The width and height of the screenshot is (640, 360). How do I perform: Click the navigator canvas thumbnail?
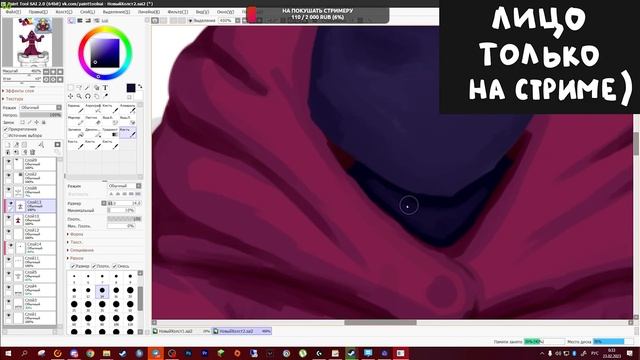point(32,42)
